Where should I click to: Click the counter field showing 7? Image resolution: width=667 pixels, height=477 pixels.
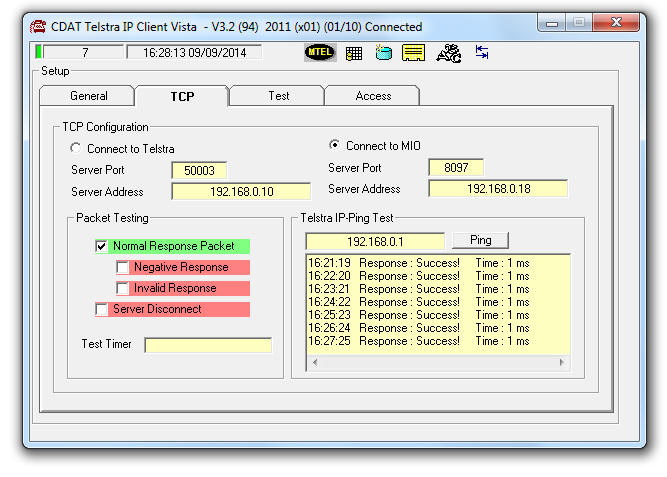point(83,52)
